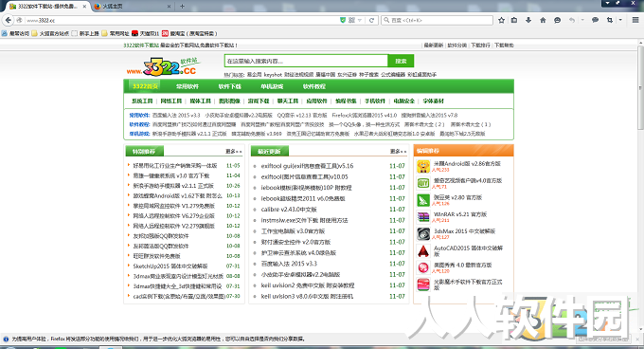
Task: Go to the home page icon
Action: [x=543, y=20]
